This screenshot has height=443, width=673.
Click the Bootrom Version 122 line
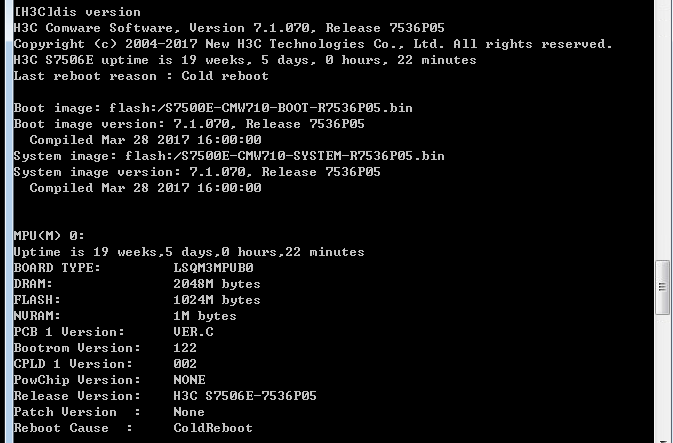pos(105,348)
